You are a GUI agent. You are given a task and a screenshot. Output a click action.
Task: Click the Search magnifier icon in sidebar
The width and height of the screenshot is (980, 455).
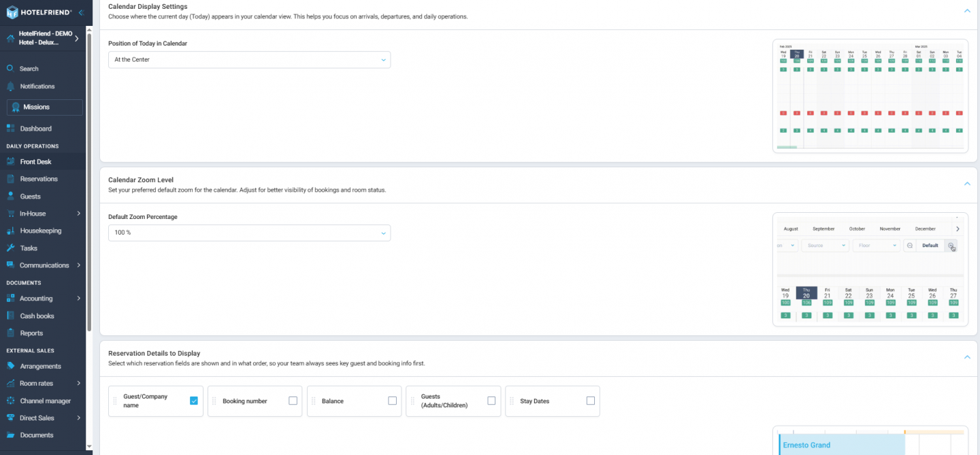pyautogui.click(x=10, y=69)
